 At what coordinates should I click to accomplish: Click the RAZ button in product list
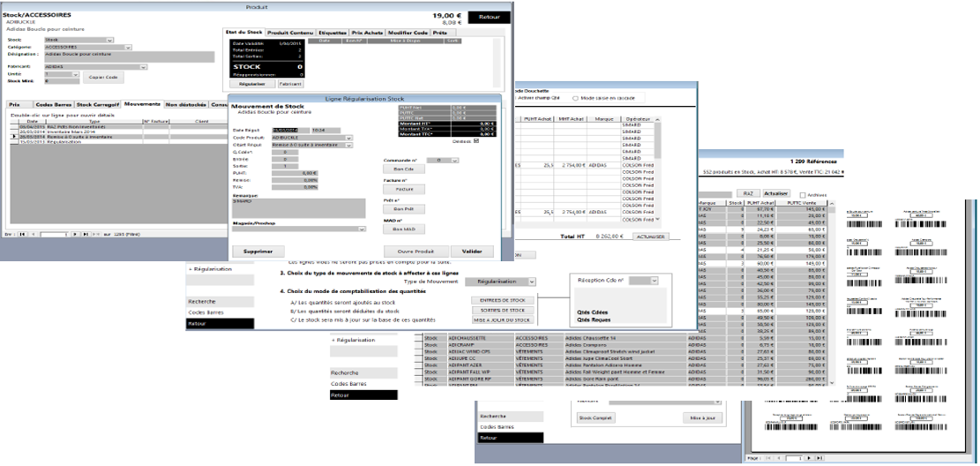(x=747, y=194)
